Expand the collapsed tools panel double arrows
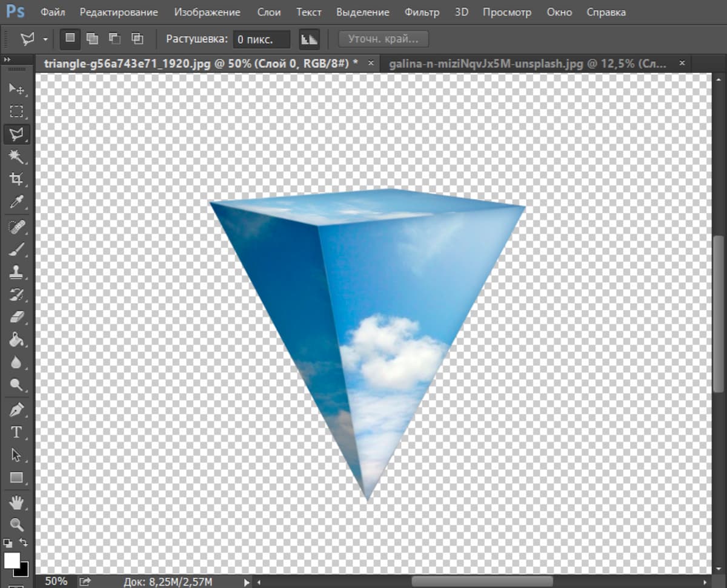Screen dimensions: 727x588 click(x=7, y=59)
